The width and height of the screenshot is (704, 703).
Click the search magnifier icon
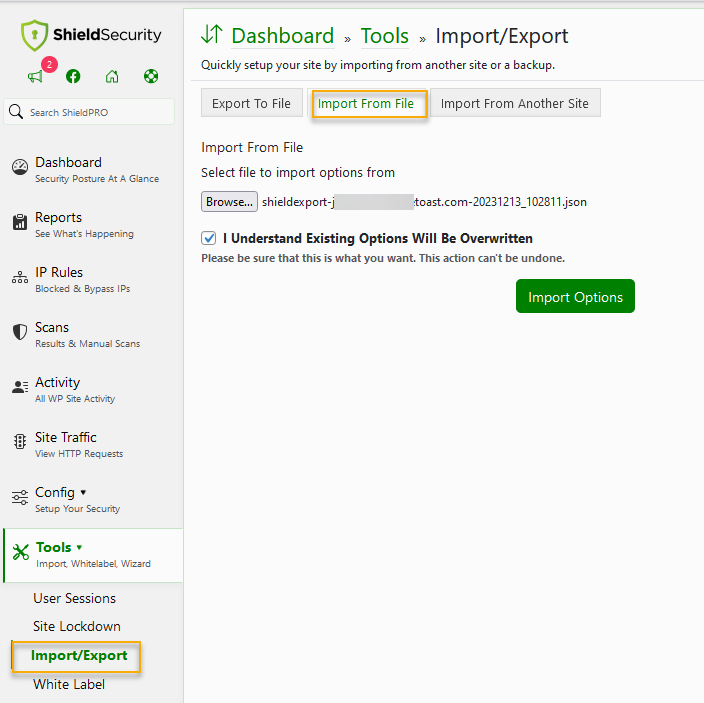(x=16, y=111)
